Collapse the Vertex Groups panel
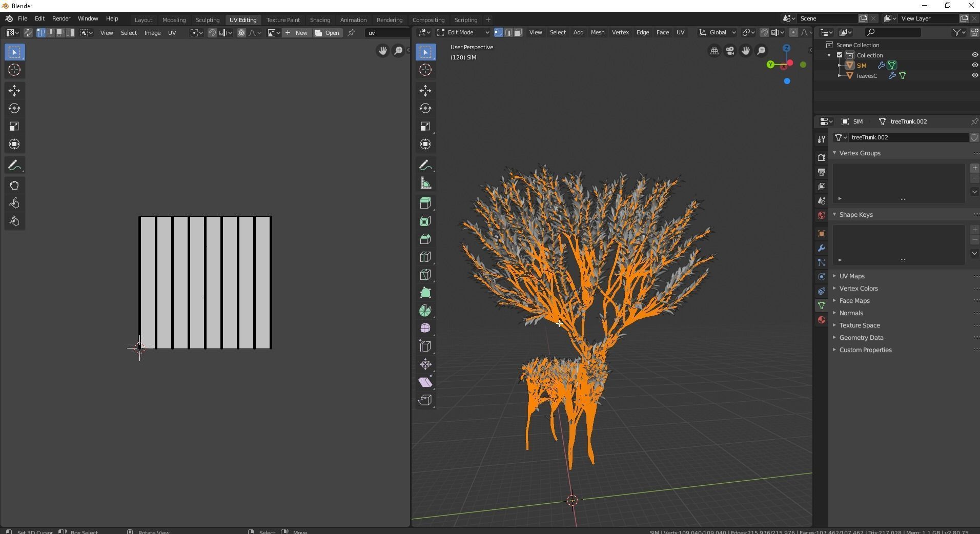The height and width of the screenshot is (534, 980). [x=859, y=153]
